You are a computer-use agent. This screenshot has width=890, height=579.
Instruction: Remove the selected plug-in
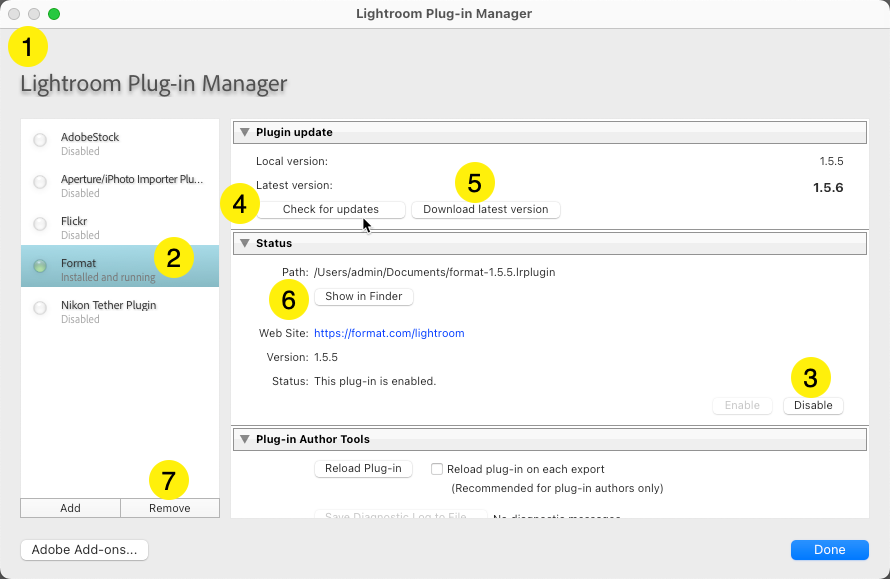point(169,508)
